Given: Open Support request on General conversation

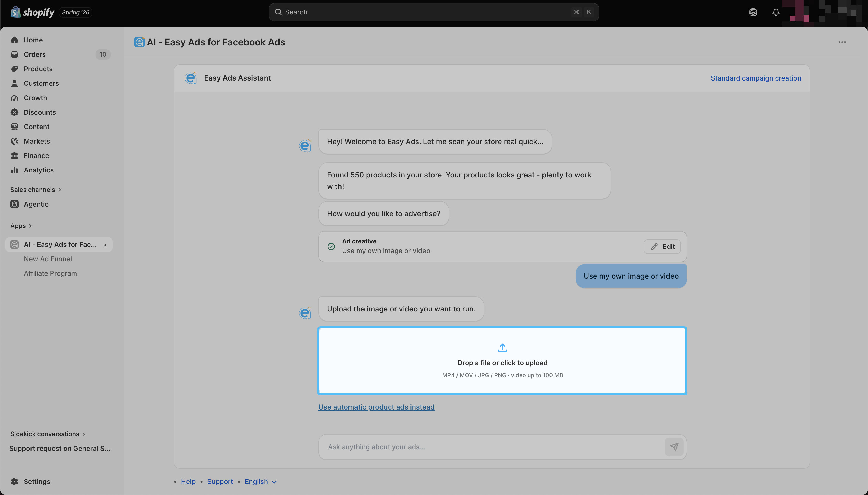Looking at the screenshot, I should (60, 449).
